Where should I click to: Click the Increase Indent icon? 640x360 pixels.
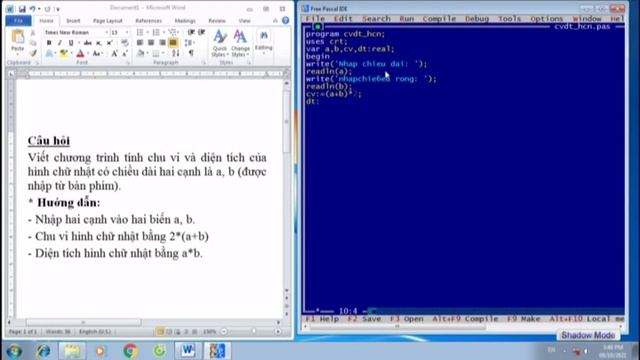(x=202, y=32)
